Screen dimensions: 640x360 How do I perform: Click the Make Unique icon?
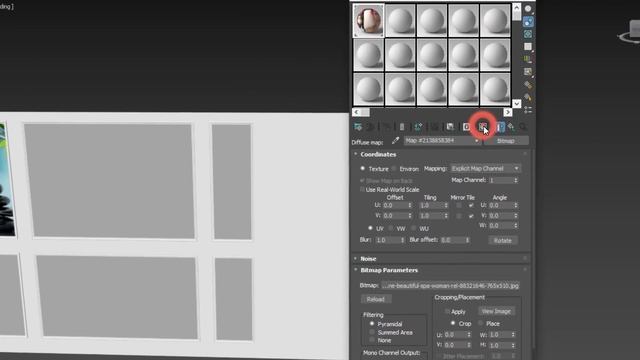coord(435,127)
